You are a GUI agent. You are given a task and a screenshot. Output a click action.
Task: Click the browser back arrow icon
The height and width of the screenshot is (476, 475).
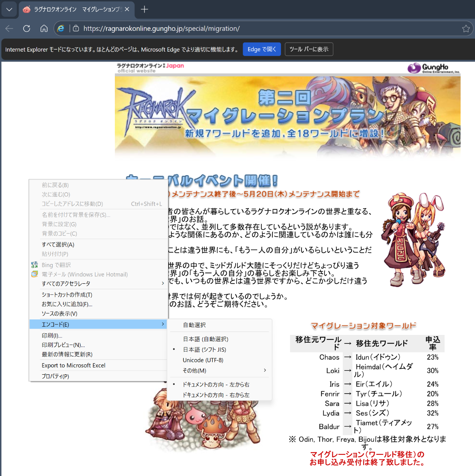click(x=9, y=29)
